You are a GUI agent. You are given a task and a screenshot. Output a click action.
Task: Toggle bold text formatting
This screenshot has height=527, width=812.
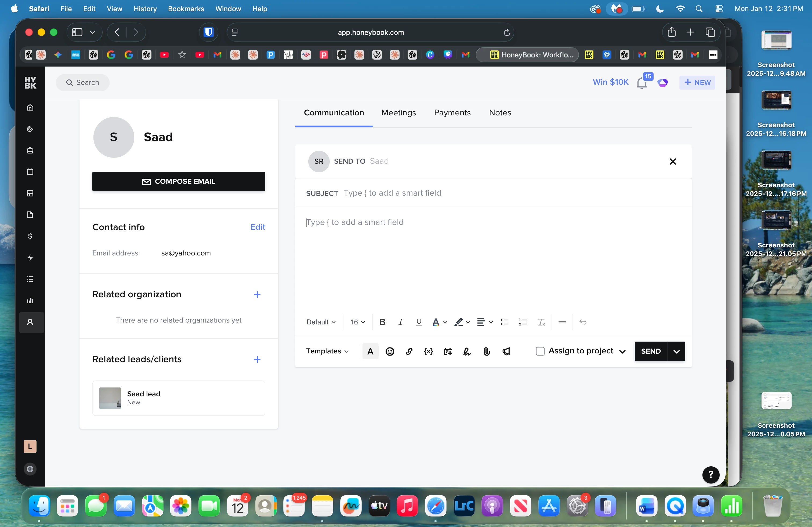382,322
